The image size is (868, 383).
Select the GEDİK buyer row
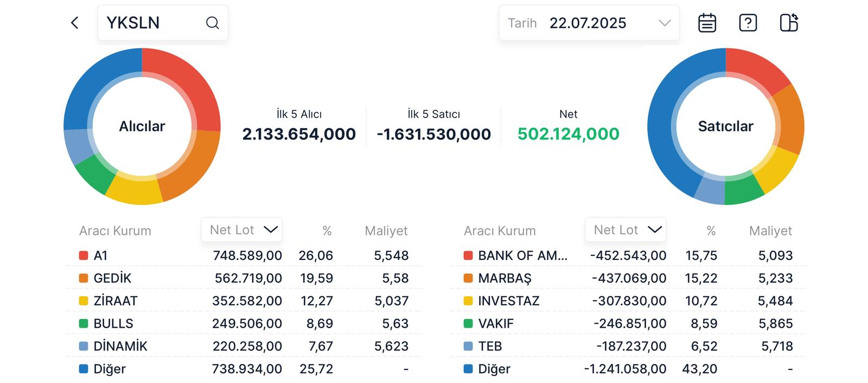pos(244,278)
